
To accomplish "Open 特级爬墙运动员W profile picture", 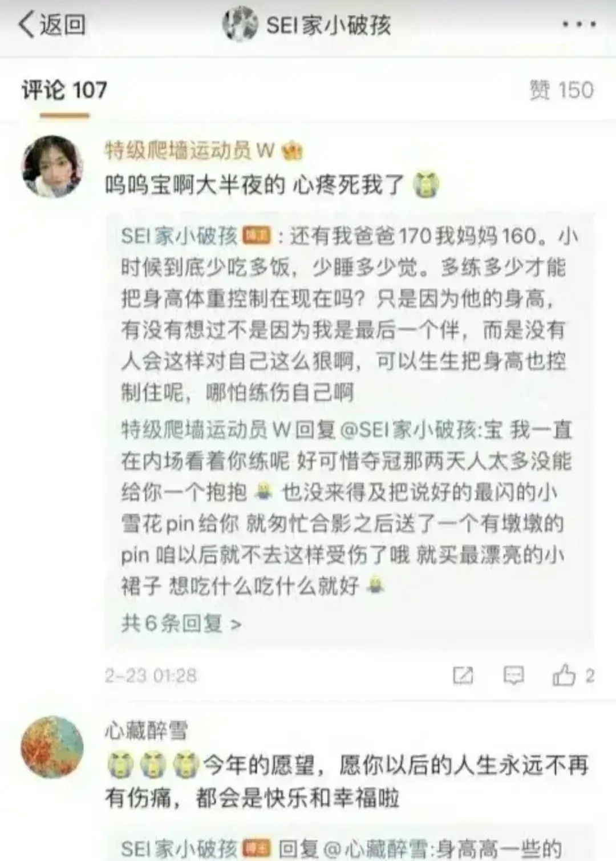I will click(52, 166).
